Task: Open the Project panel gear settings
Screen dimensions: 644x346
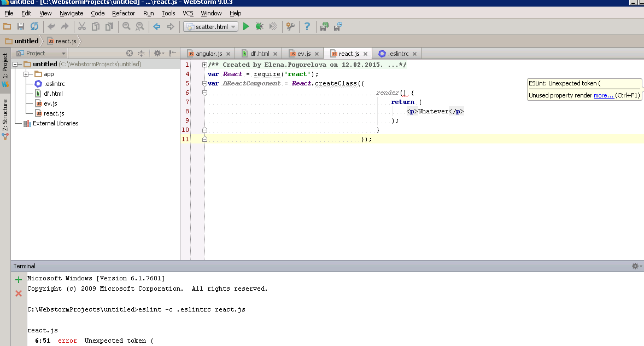Action: (x=159, y=53)
